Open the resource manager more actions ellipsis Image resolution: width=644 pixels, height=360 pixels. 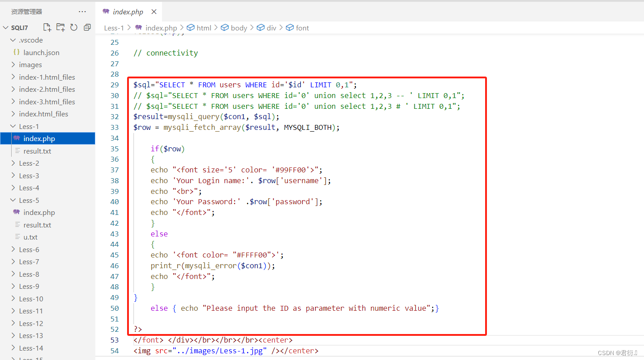point(82,11)
